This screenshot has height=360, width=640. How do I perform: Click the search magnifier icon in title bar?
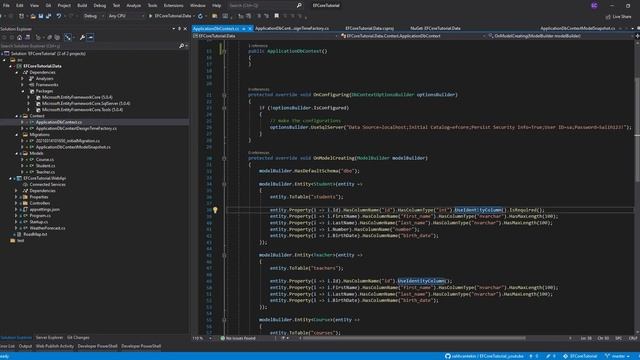[x=299, y=5]
